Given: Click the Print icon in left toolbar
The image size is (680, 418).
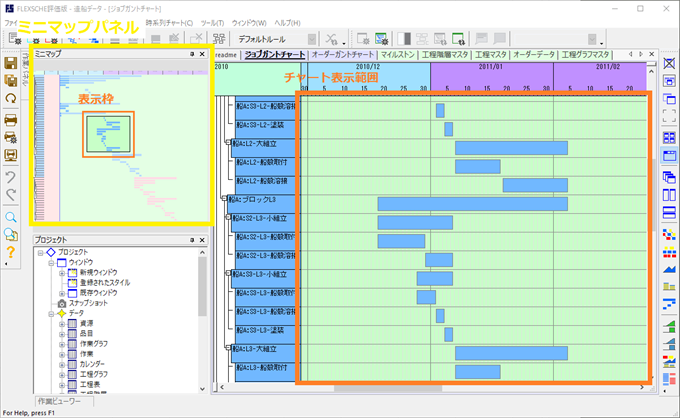Looking at the screenshot, I should [11, 120].
